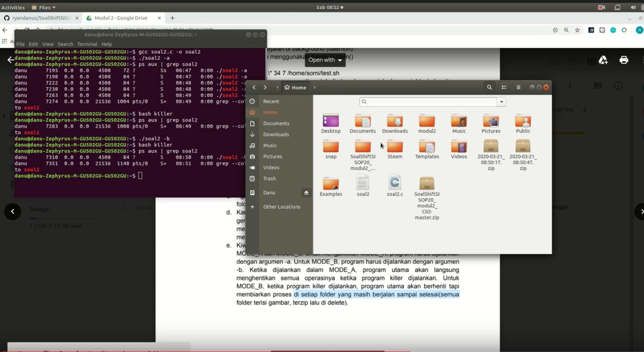The image size is (644, 352).
Task: Click the forward navigation arrow in Files
Action: click(x=265, y=87)
